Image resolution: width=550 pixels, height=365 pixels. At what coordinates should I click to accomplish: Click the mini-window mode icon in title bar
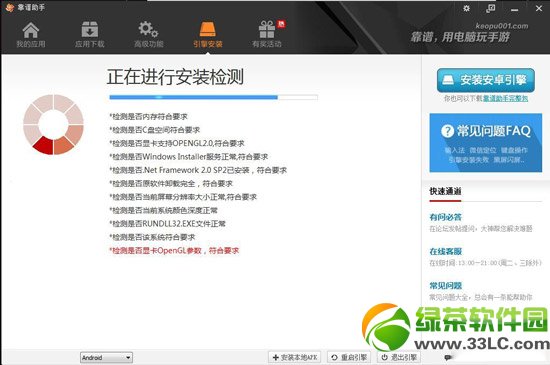pyautogui.click(x=491, y=8)
